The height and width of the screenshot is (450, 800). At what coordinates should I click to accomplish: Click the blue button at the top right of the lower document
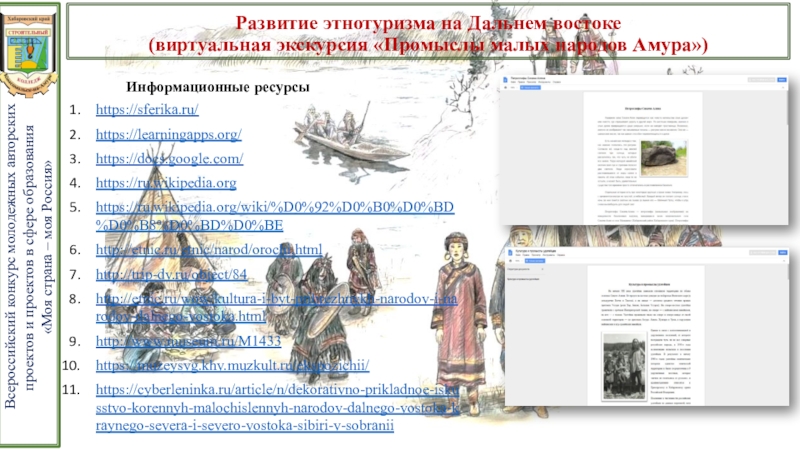pyautogui.click(x=782, y=253)
